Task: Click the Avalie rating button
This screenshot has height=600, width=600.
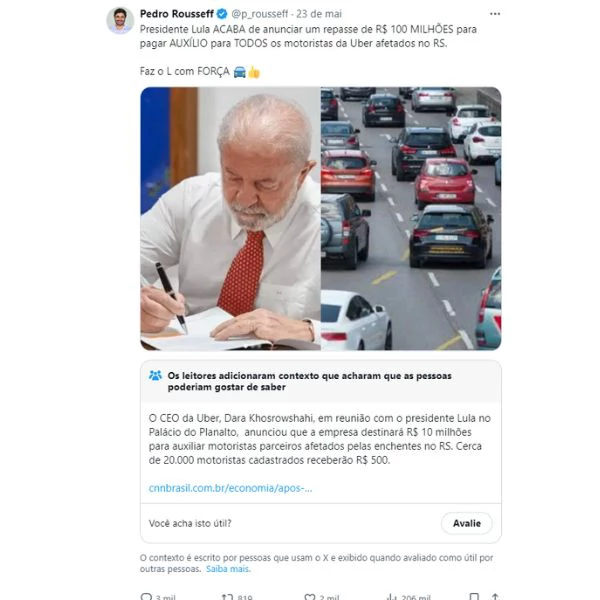Action: coord(466,523)
